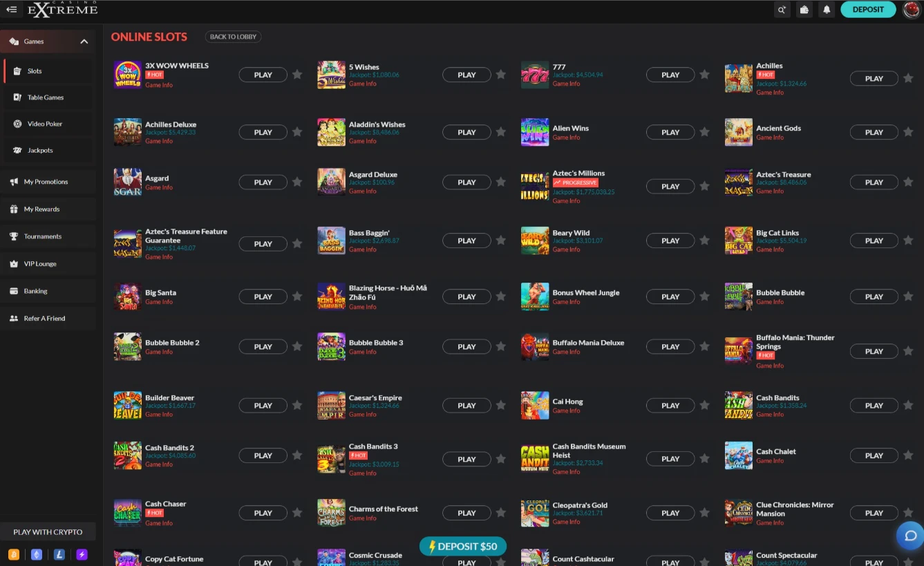Toggle the favorite star on Achilles

coord(908,78)
